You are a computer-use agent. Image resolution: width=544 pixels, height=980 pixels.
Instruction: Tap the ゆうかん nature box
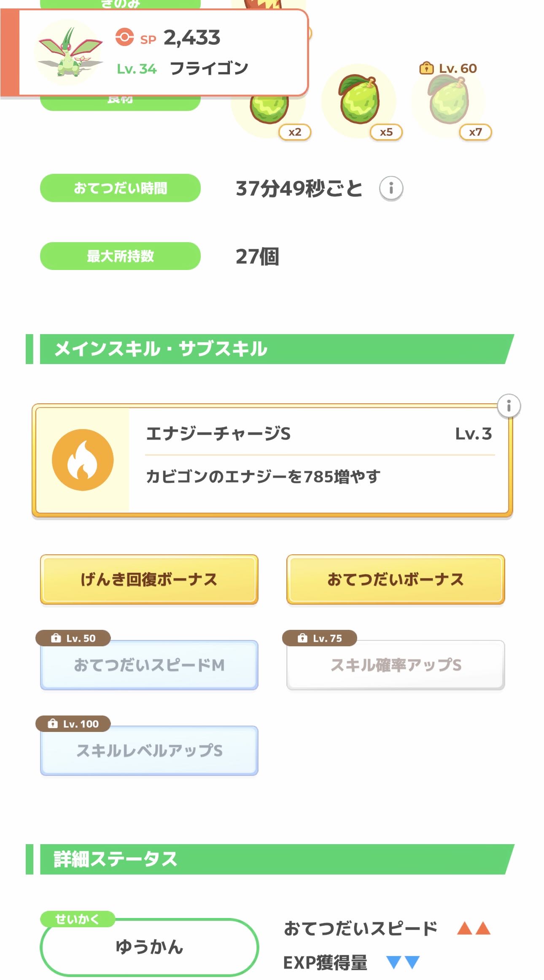coord(149,947)
